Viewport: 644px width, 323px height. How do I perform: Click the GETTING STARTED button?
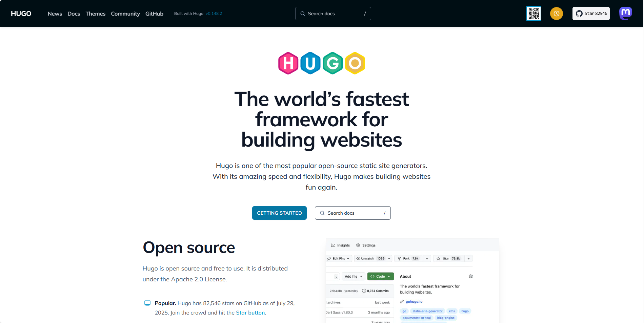tap(279, 213)
